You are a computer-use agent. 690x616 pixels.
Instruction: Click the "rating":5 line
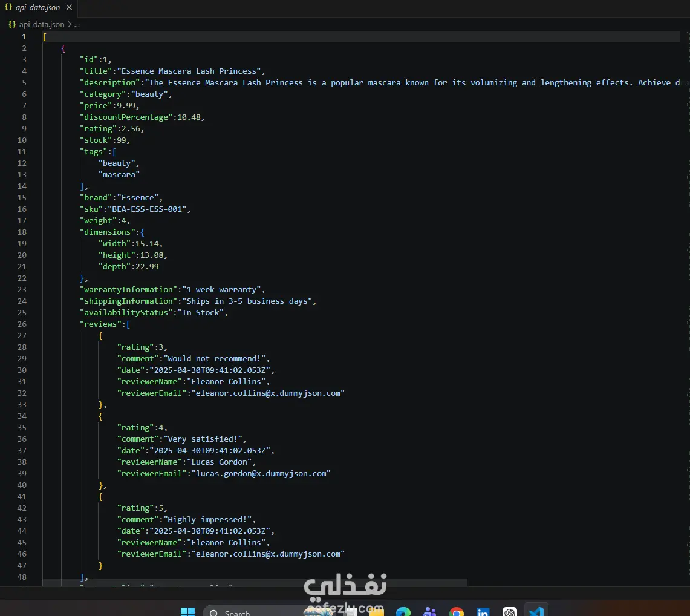[142, 508]
